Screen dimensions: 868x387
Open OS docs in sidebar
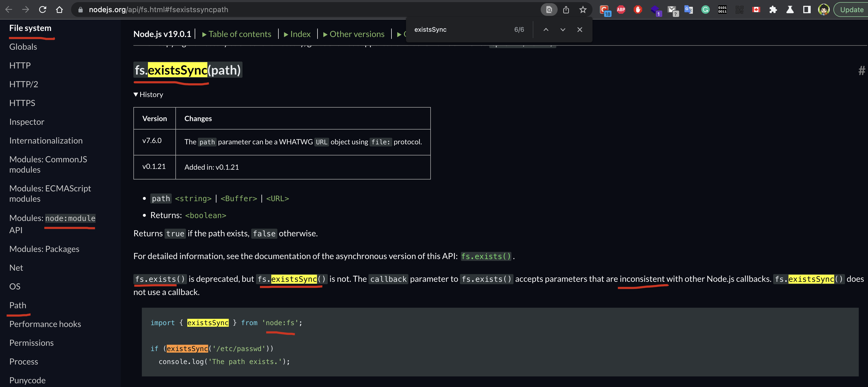click(x=15, y=287)
